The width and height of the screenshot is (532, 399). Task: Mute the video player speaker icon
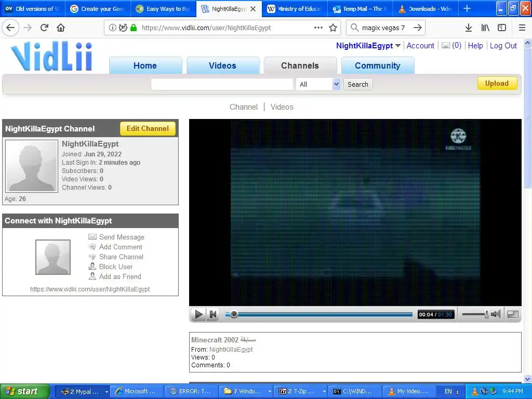[496, 314]
